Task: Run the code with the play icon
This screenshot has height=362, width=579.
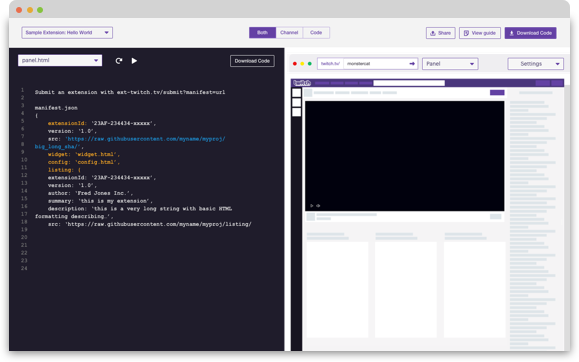Action: (x=134, y=61)
